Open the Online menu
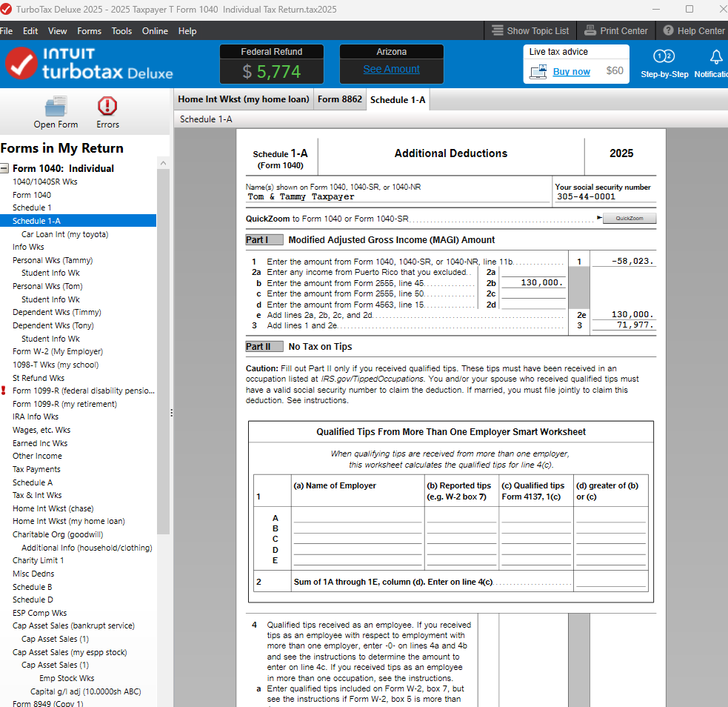728x707 pixels. [155, 30]
